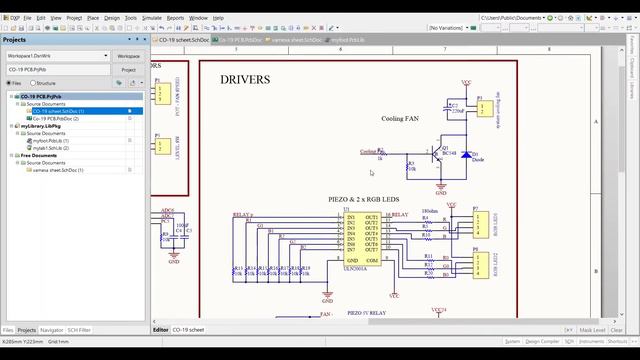
Task: Select Co-19 PCB.PcbDoc in project tree
Action: pyautogui.click(x=56, y=119)
